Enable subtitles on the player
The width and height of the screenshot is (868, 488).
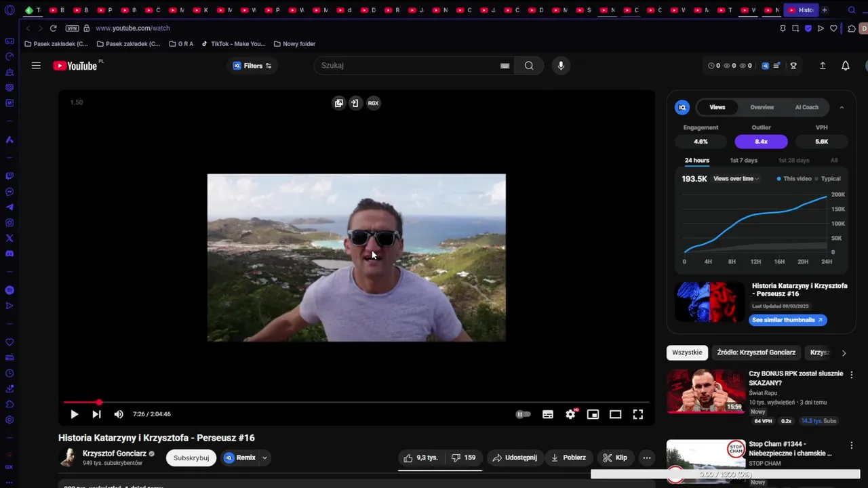point(548,414)
